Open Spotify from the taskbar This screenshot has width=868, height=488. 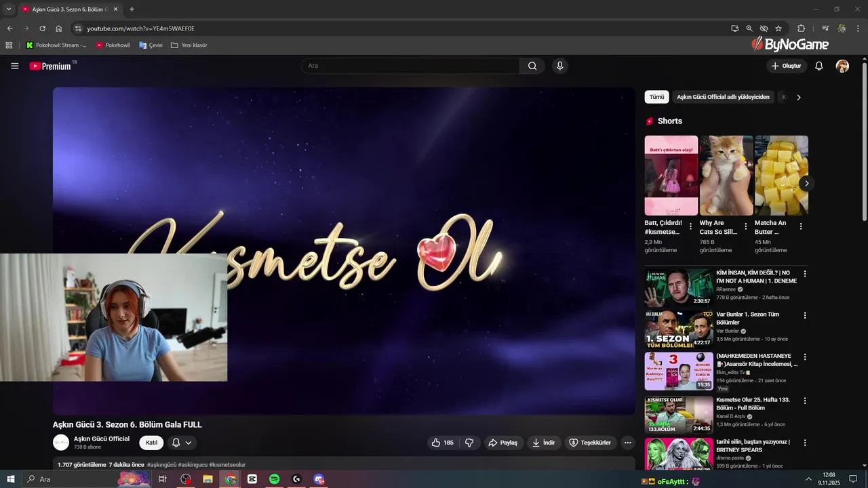[274, 479]
